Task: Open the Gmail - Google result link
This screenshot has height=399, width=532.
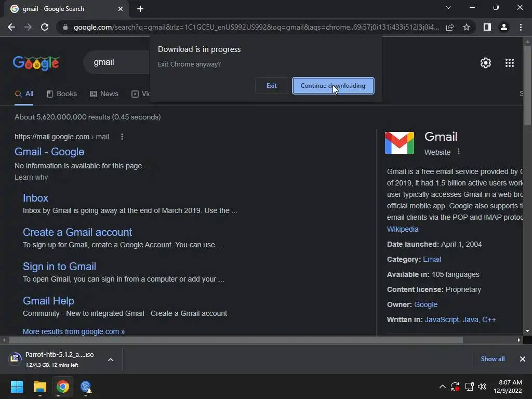Action: 49,152
